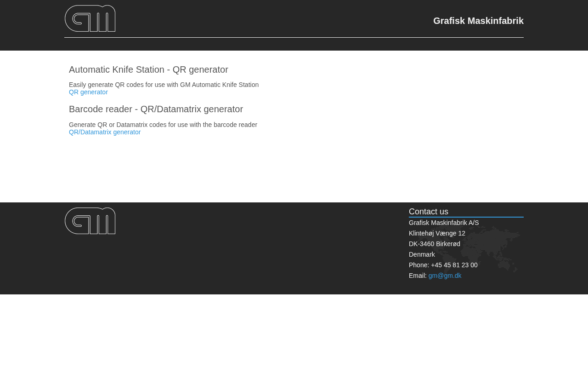588x368 pixels.
Task: Click the text DK-3460 Birkerød
Action: (x=435, y=244)
